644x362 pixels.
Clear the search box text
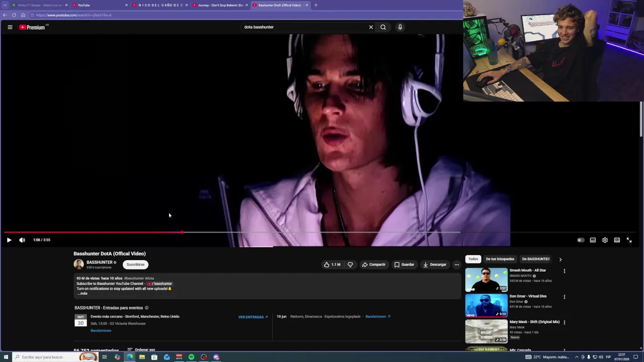coord(371,27)
